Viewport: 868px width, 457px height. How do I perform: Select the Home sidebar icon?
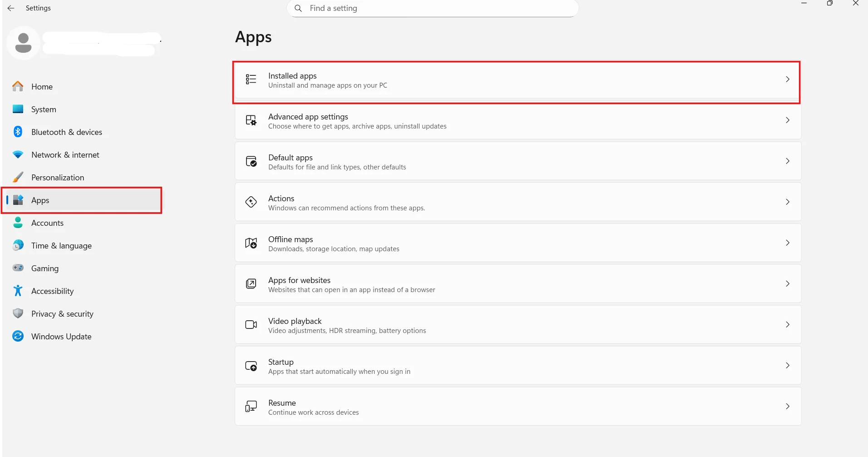pyautogui.click(x=17, y=86)
